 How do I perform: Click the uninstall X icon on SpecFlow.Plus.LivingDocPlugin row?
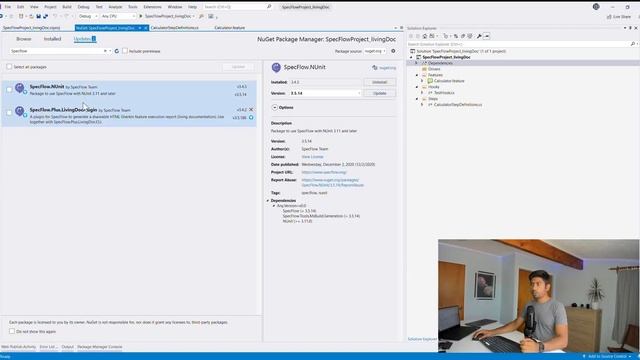tap(251, 109)
